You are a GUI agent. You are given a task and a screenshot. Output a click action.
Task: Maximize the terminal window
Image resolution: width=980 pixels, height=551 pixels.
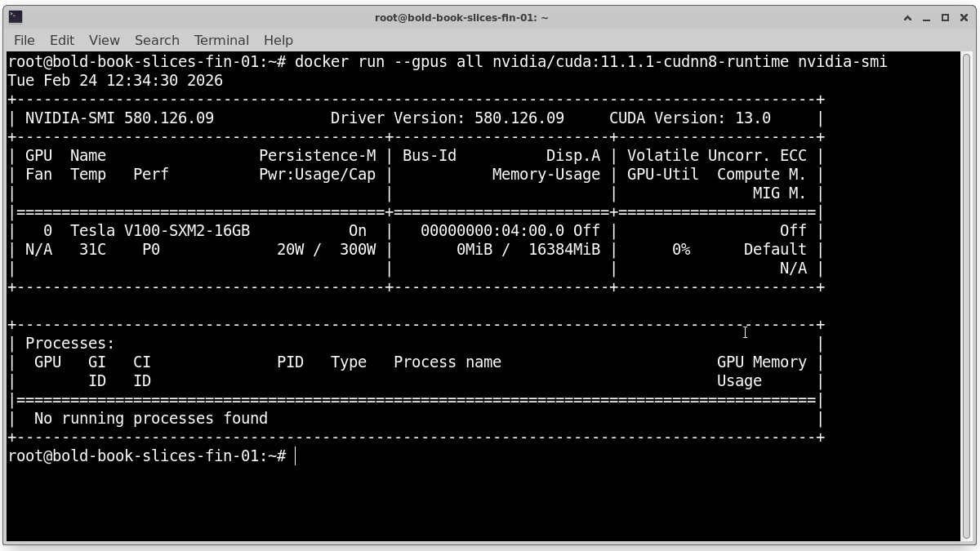point(945,17)
